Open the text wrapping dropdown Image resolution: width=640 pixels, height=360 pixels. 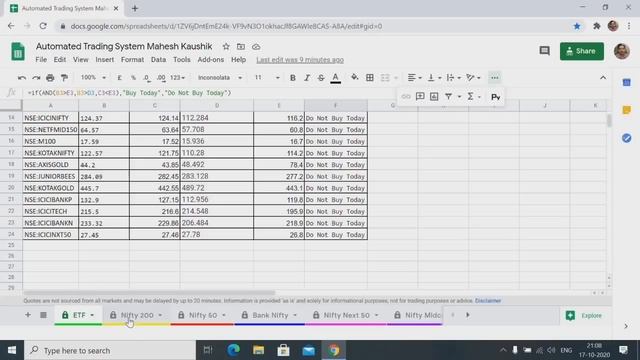coord(453,78)
